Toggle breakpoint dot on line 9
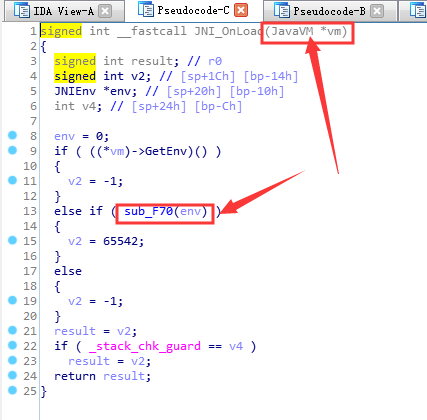 coord(13,150)
